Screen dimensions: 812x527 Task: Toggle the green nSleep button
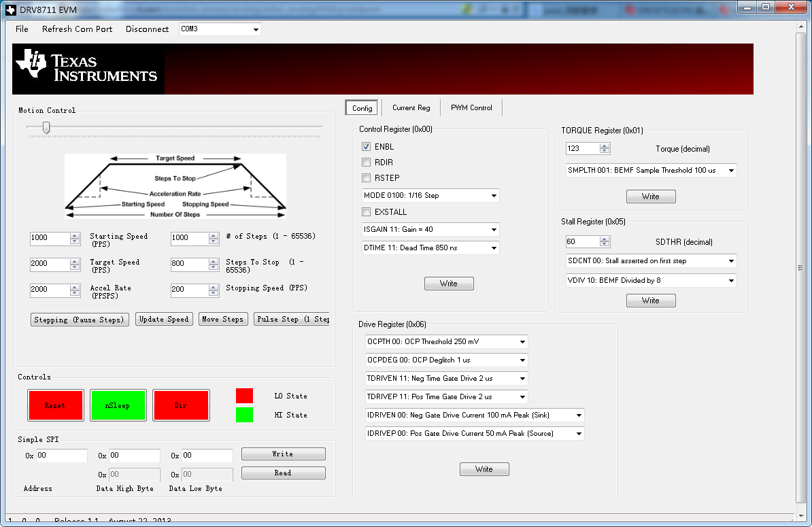pos(118,405)
